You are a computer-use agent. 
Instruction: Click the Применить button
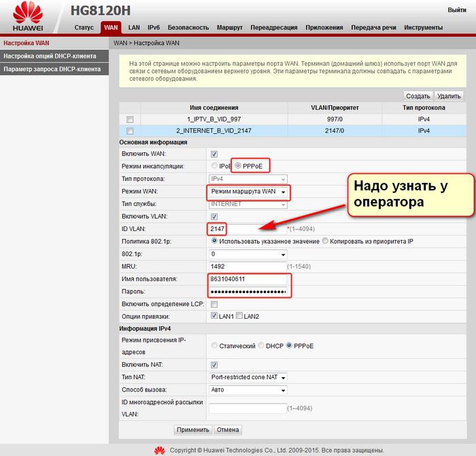point(192,429)
